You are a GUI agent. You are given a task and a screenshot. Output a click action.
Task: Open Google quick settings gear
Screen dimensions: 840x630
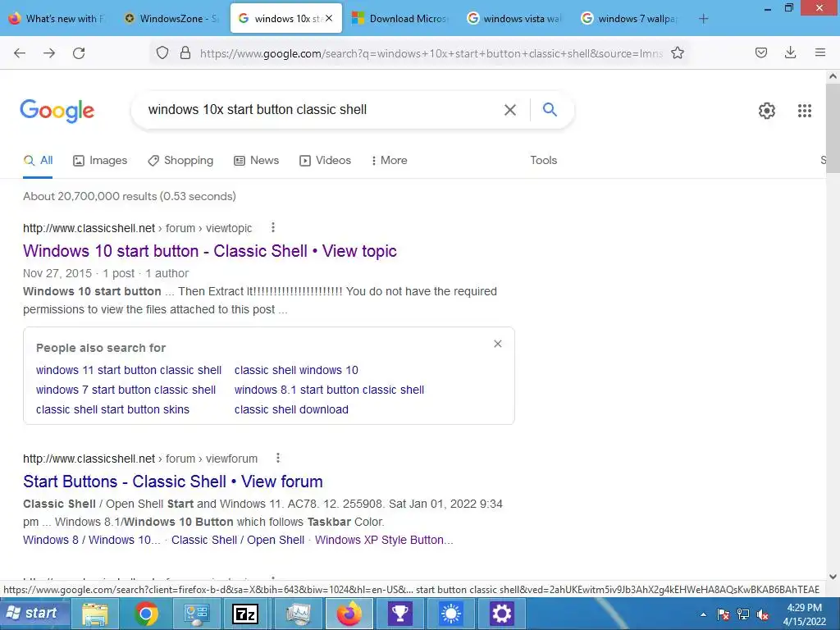click(767, 111)
